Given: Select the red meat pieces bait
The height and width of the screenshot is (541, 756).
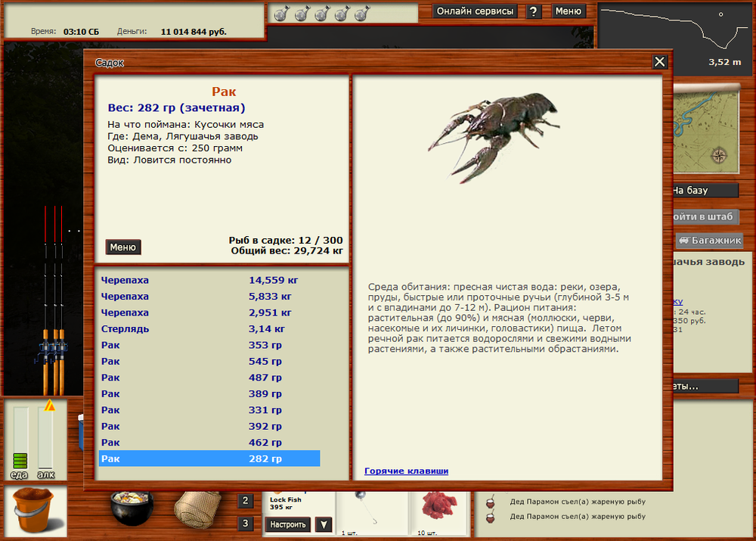Looking at the screenshot, I should pos(438,507).
